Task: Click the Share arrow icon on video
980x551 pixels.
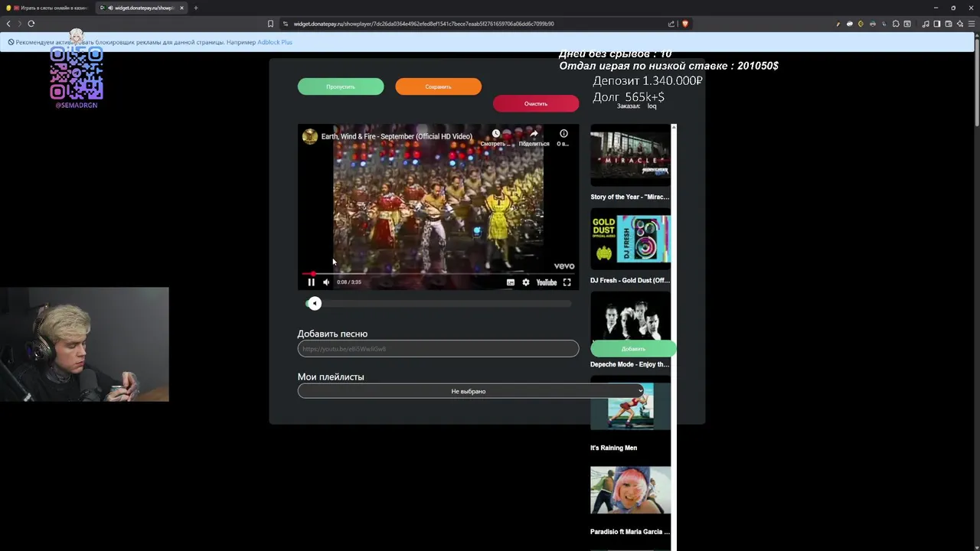Action: [x=534, y=134]
